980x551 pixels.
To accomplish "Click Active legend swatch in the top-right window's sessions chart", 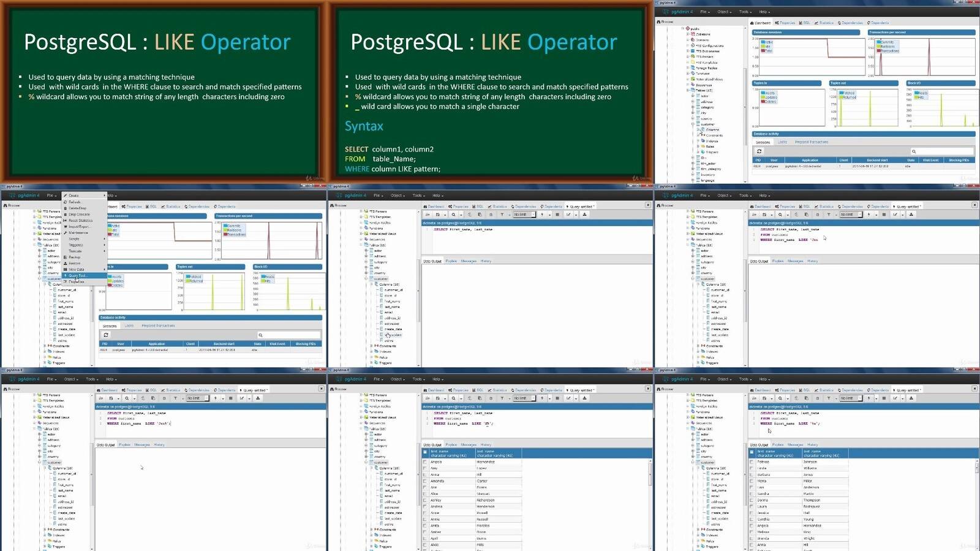I will (x=763, y=42).
